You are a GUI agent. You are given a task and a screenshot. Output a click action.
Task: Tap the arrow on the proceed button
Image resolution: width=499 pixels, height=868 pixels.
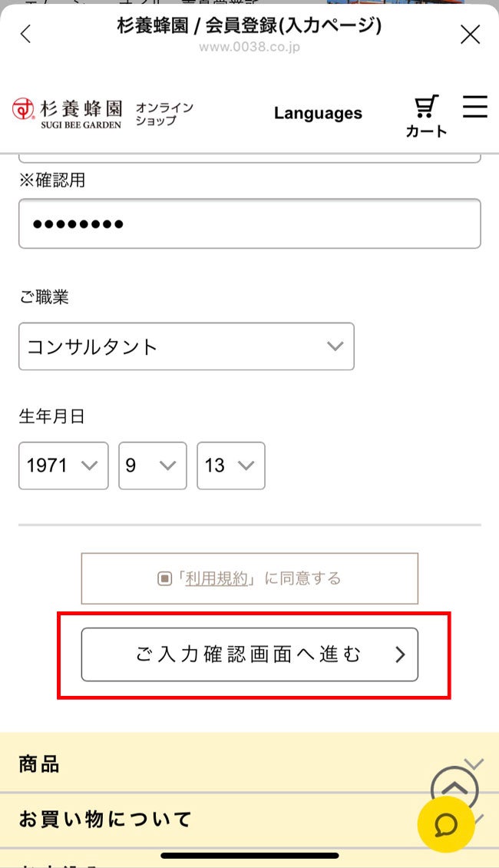pos(400,654)
